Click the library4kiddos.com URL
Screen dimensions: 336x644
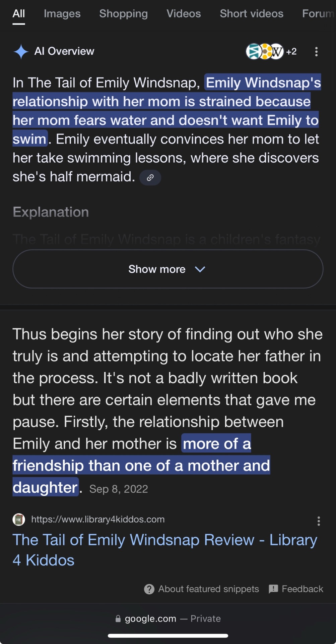pyautogui.click(x=98, y=520)
